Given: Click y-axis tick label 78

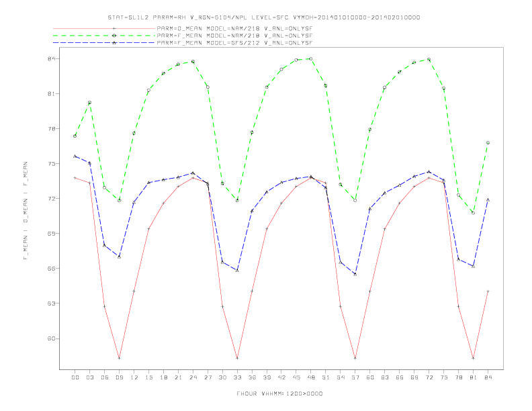Looking at the screenshot, I should (51, 129).
